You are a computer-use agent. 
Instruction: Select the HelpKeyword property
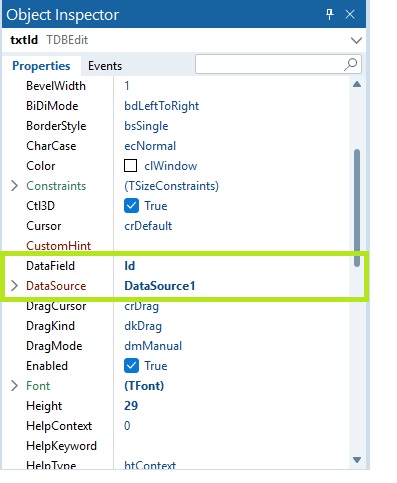pyautogui.click(x=61, y=446)
